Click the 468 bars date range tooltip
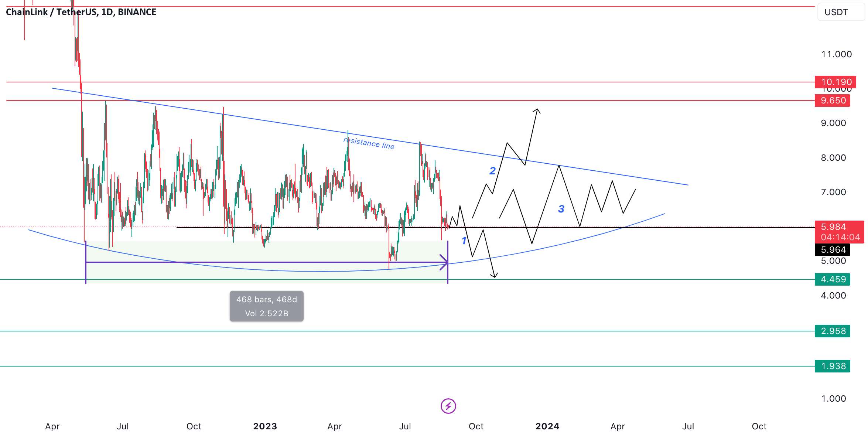The image size is (868, 436). (x=267, y=306)
